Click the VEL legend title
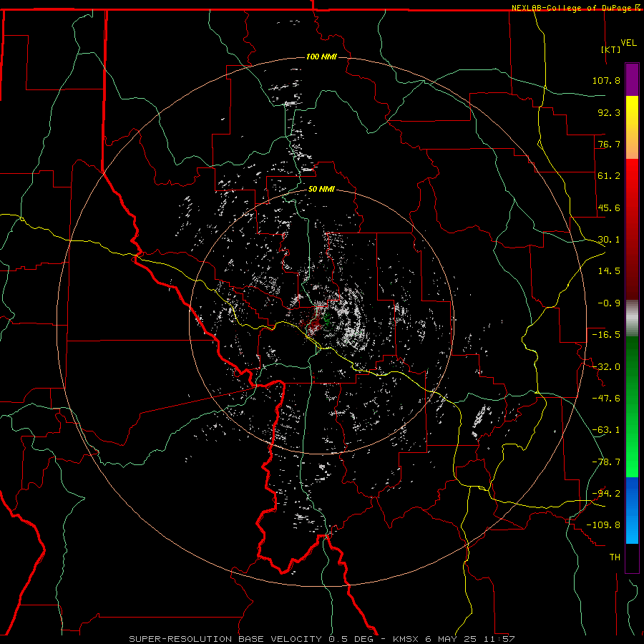644x644 pixels. (628, 43)
